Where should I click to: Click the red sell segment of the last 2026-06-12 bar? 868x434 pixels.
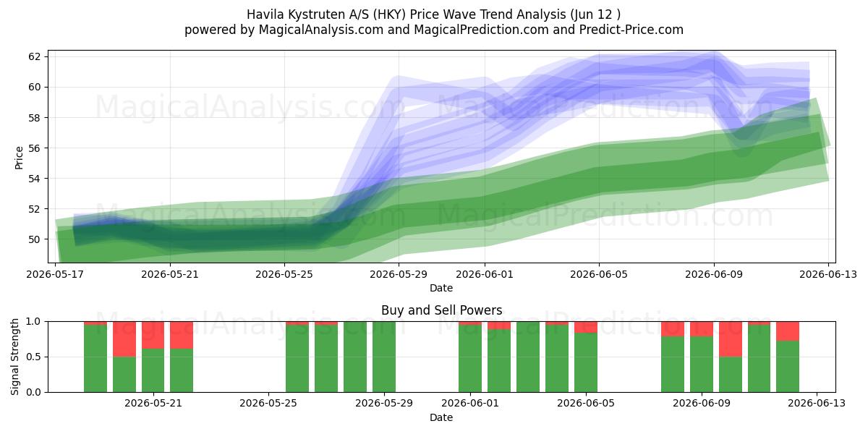click(x=788, y=331)
